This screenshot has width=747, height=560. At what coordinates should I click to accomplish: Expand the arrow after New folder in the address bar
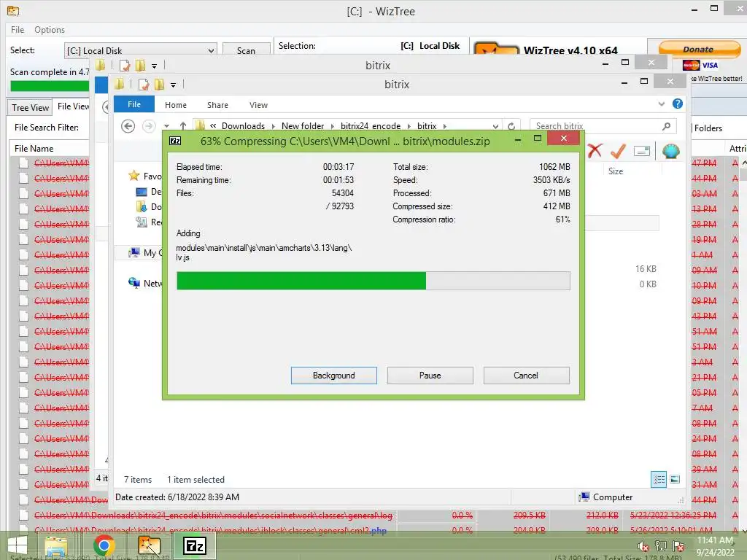[x=333, y=126]
